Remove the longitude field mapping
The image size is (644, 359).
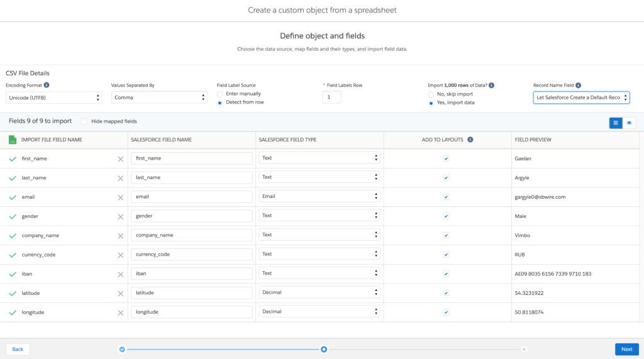click(120, 313)
